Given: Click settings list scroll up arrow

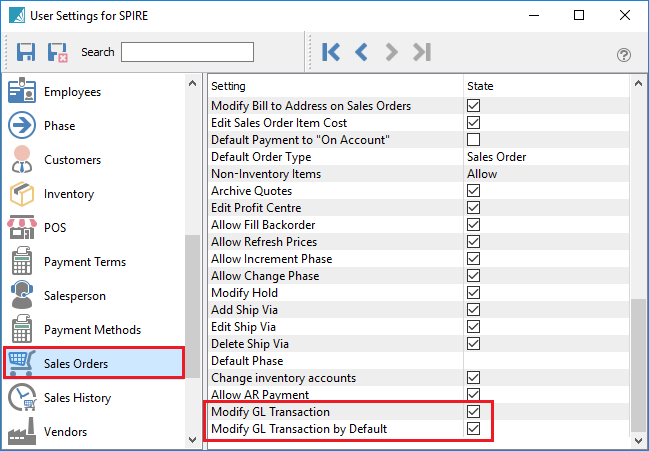Looking at the screenshot, I should (638, 83).
